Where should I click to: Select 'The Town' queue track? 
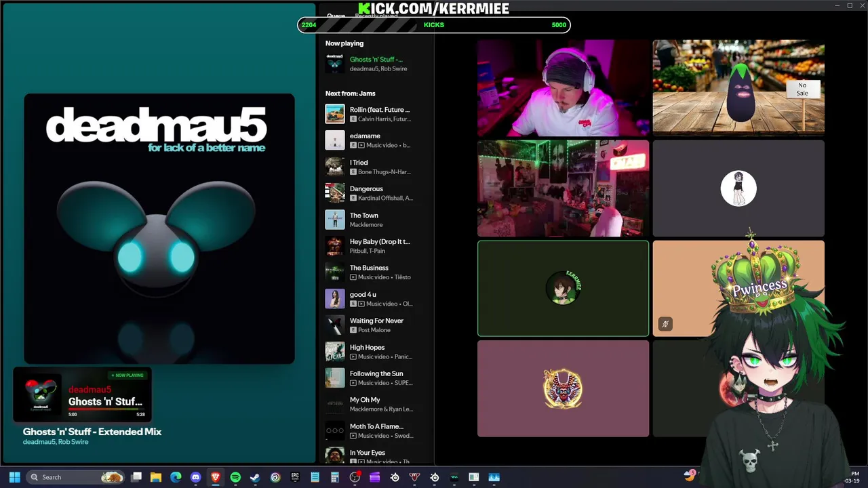tap(376, 220)
